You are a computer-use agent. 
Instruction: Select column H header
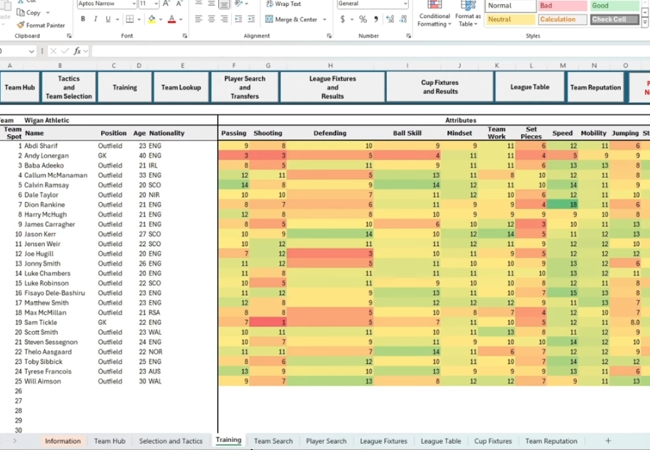tap(330, 65)
